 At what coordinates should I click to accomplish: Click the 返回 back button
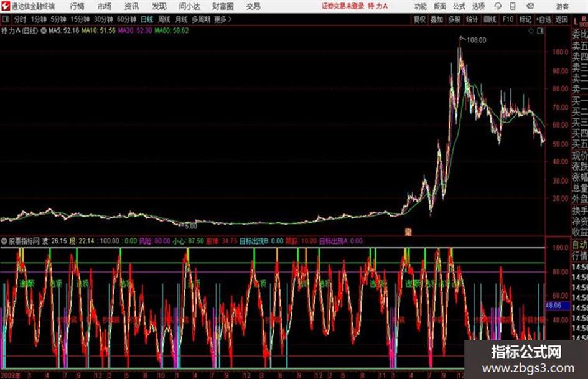(561, 19)
